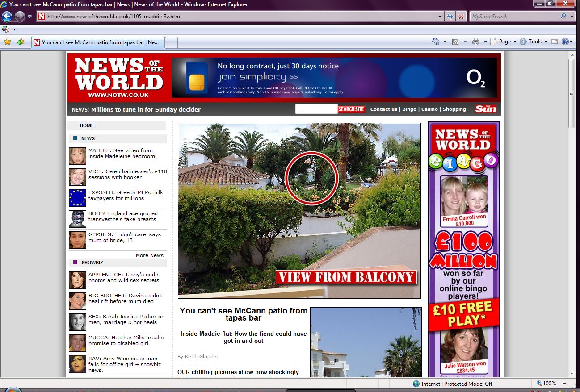Click the RSS feeds icon
Image resolution: width=580 pixels, height=392 pixels.
click(455, 42)
